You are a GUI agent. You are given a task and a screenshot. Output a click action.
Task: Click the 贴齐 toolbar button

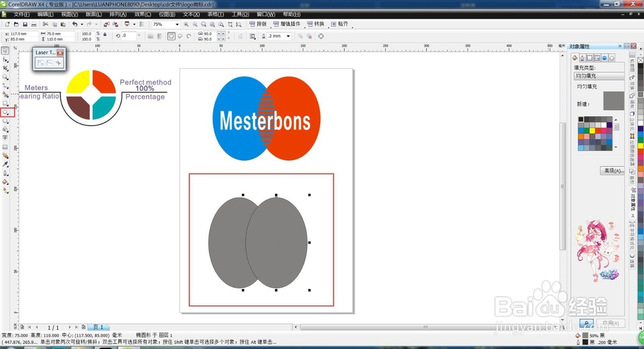coord(339,24)
